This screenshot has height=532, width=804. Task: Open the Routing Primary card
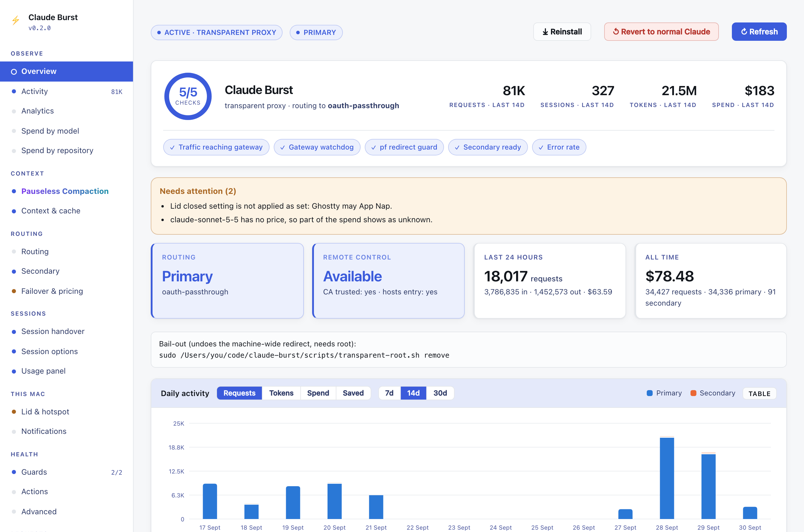click(227, 280)
